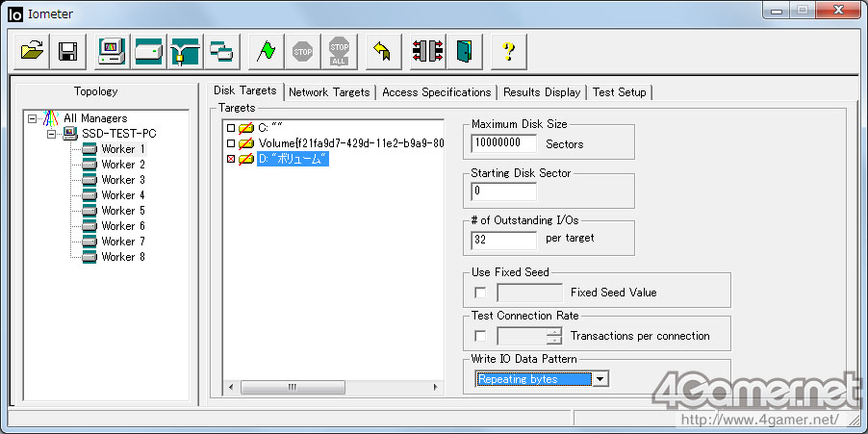Viewport: 868px width, 434px height.
Task: Reset workers yellow arrow icon
Action: pyautogui.click(x=383, y=51)
